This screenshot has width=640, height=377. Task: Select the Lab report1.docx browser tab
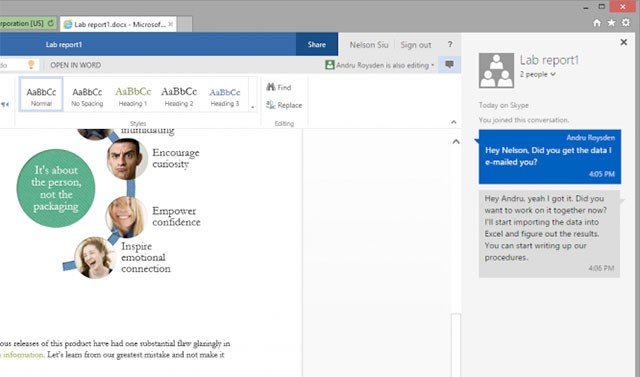tap(118, 24)
